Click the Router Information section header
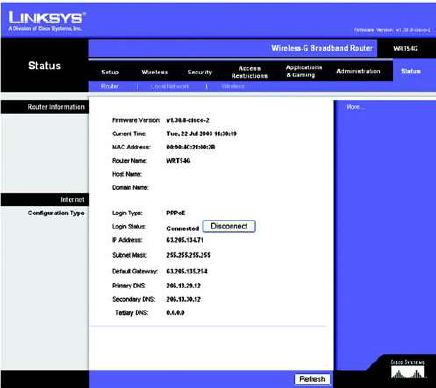The height and width of the screenshot is (388, 436). (56, 107)
